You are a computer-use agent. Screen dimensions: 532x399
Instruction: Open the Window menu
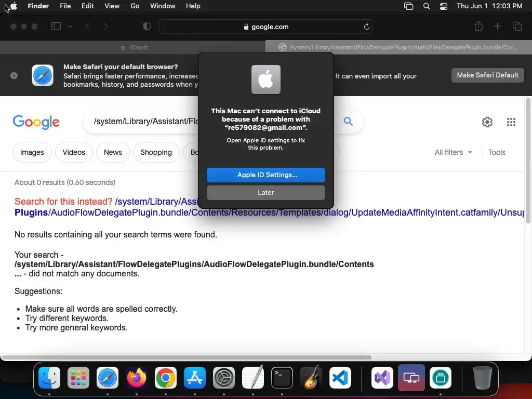[163, 6]
